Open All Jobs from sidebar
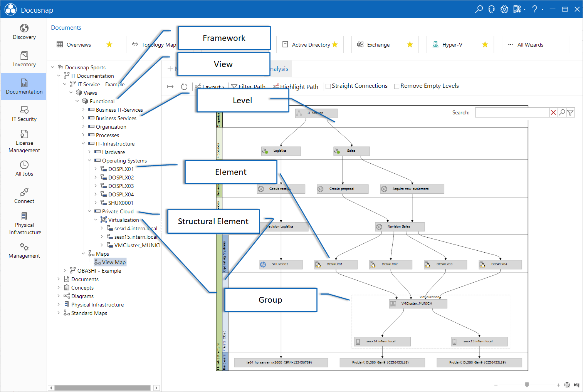 coord(24,169)
